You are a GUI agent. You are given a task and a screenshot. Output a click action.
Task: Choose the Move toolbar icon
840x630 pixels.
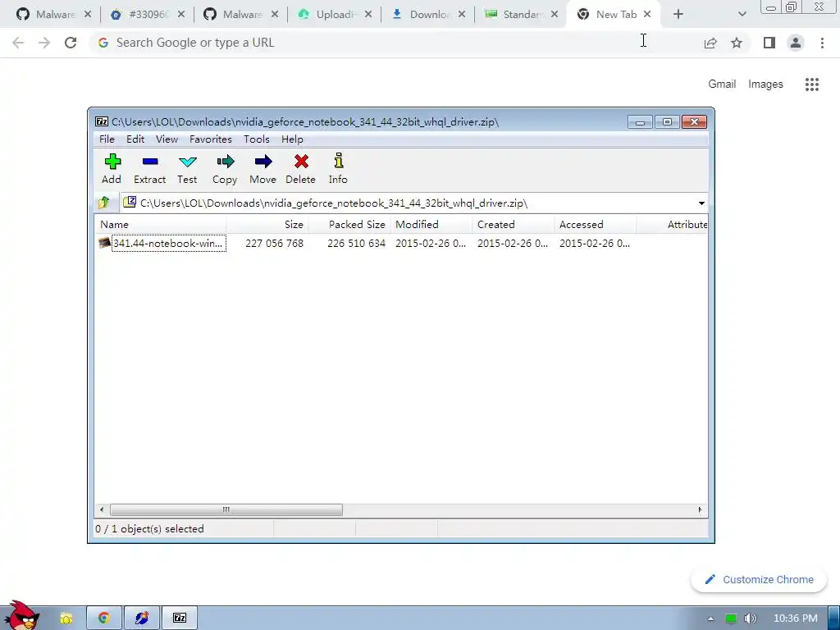263,169
